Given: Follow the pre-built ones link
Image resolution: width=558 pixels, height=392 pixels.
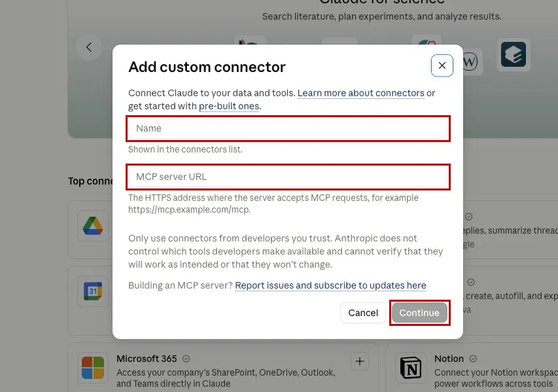Looking at the screenshot, I should (x=229, y=106).
